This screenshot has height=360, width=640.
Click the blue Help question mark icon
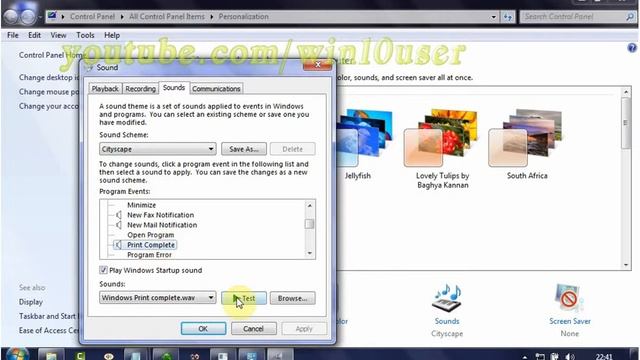pyautogui.click(x=632, y=48)
